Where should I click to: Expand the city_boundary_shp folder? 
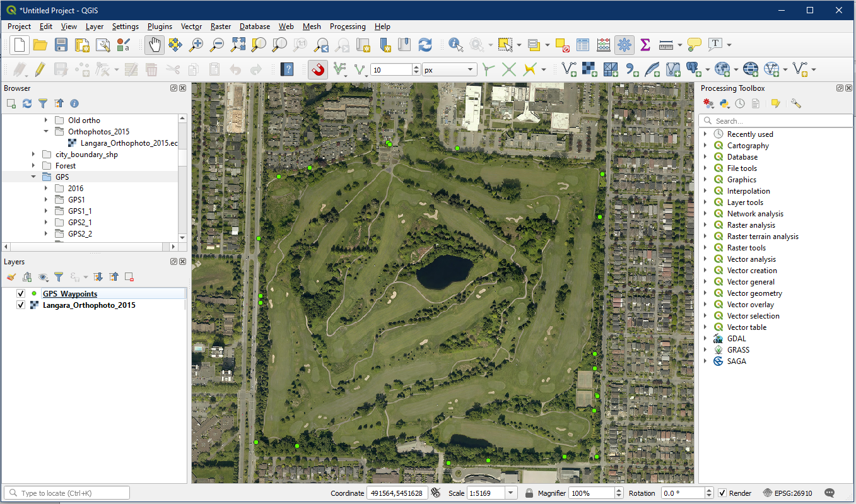pyautogui.click(x=33, y=155)
